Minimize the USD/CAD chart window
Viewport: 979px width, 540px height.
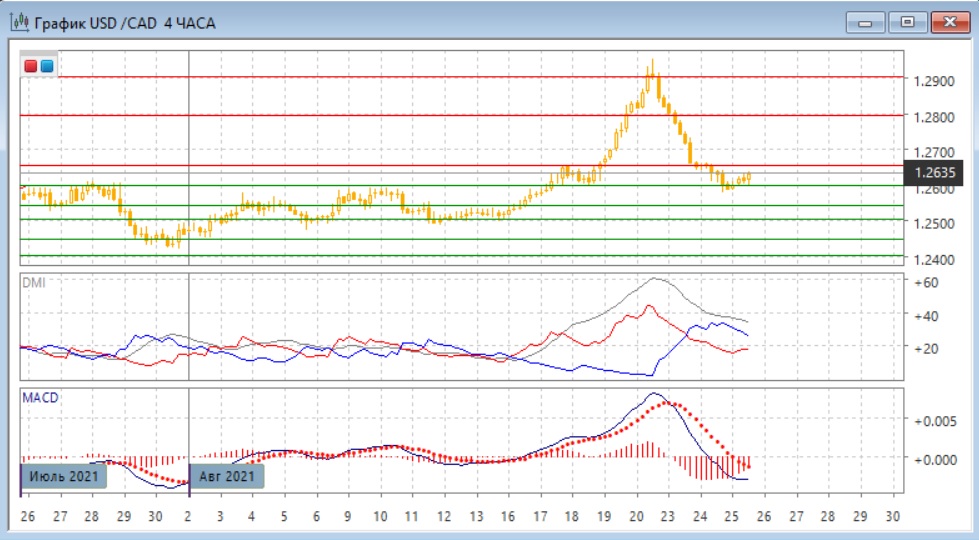click(x=866, y=21)
